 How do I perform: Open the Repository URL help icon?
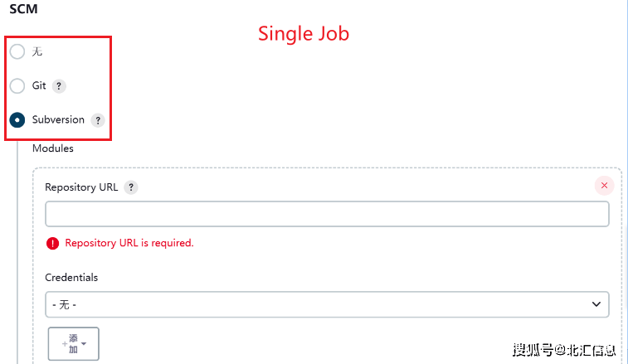click(131, 187)
